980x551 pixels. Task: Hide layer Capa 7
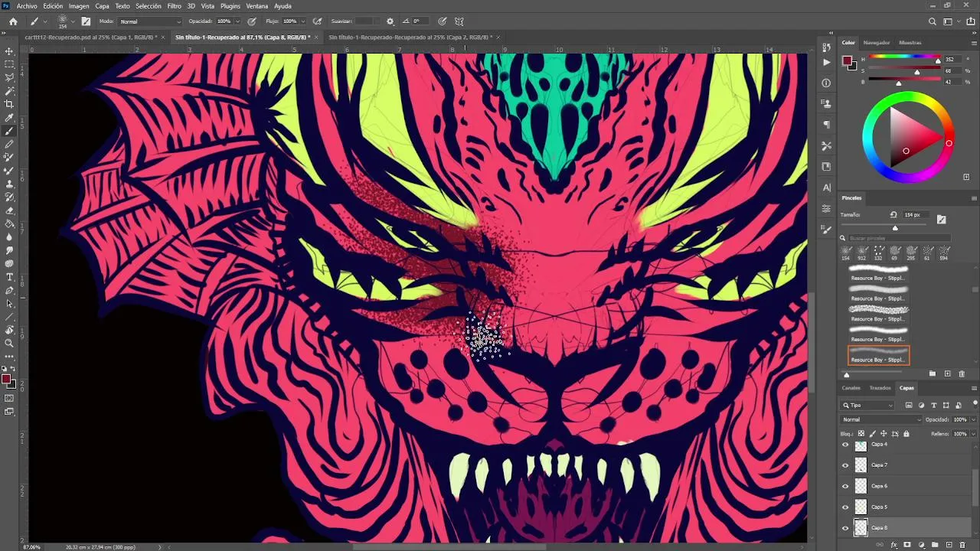click(x=845, y=465)
